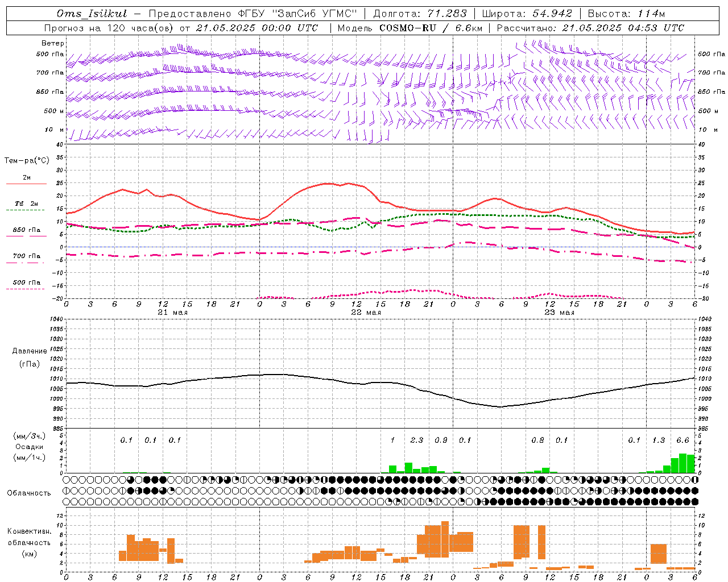
Task: Select the latitude value Широта: 54.942
Action: point(527,14)
